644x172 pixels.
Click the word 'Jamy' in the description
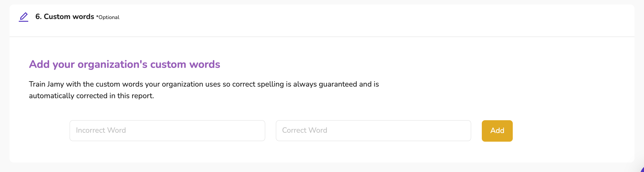pyautogui.click(x=55, y=84)
